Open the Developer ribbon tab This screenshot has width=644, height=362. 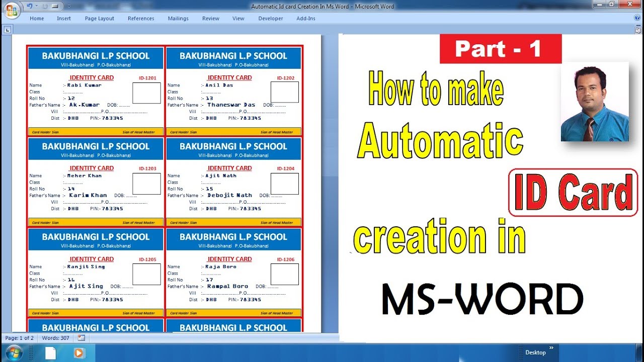[x=271, y=19]
